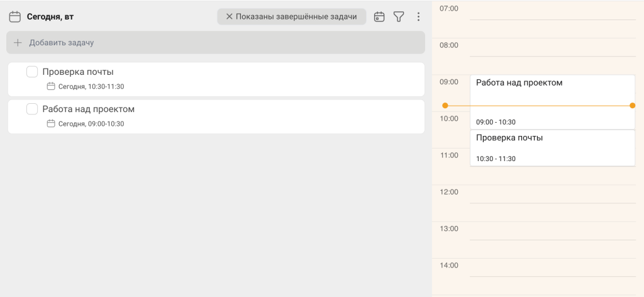
Task: Dismiss the Показаны завершённые задачи chip
Action: 229,17
